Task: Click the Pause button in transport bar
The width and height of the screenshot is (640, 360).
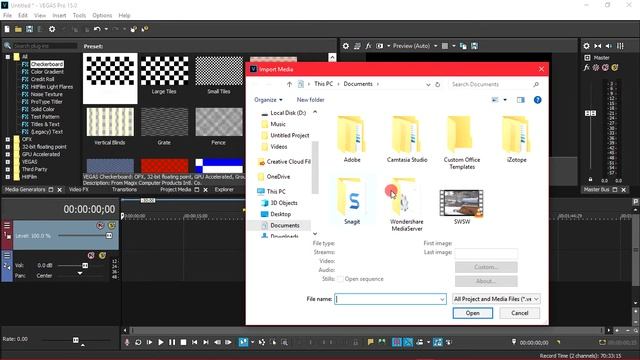Action: click(x=172, y=342)
